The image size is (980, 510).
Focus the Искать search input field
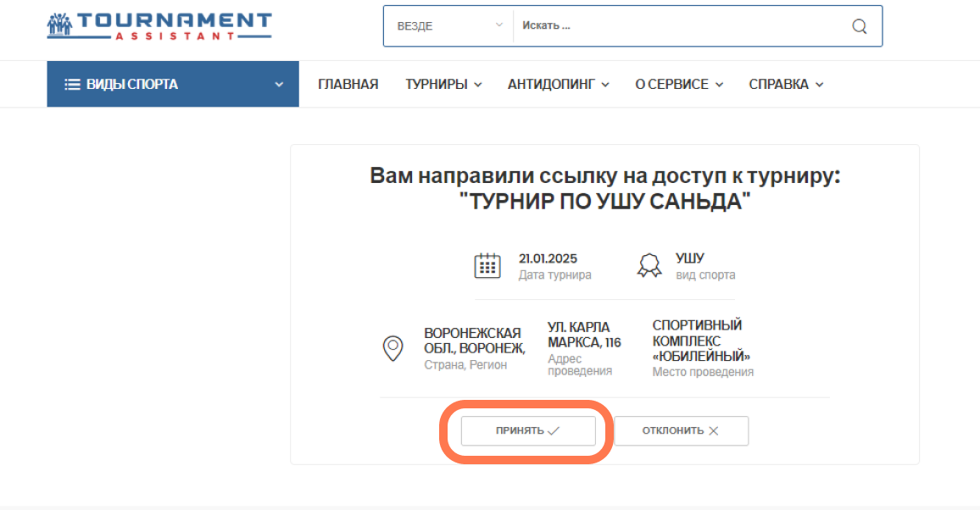point(678,26)
